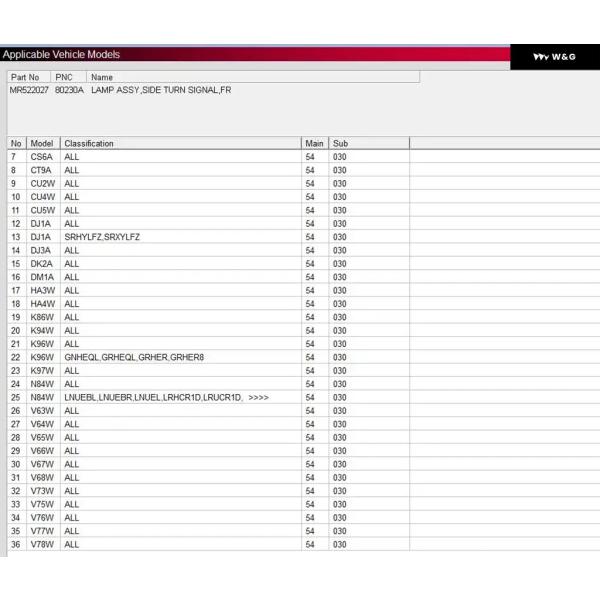Select classification LNUEBL,LNUEBR,LNUEL in row 25
Image resolution: width=600 pixels, height=600 pixels.
click(x=112, y=398)
